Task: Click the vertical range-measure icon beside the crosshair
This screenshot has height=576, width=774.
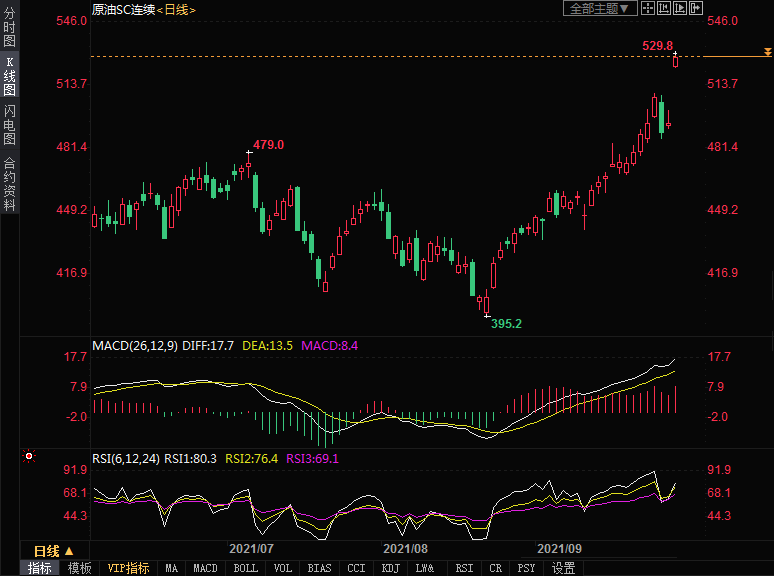Action: pos(664,8)
